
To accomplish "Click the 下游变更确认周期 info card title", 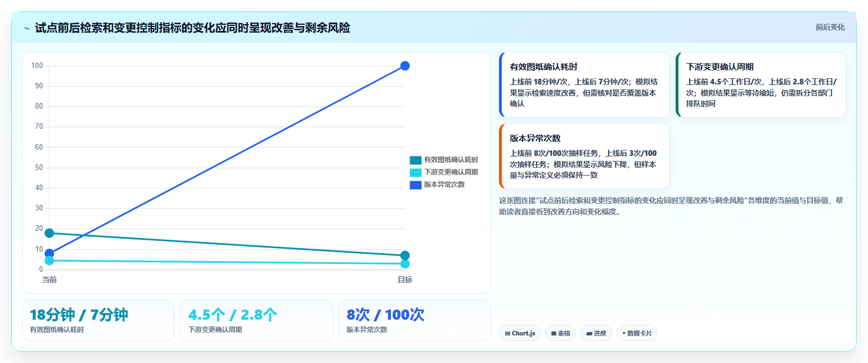I will [x=719, y=67].
